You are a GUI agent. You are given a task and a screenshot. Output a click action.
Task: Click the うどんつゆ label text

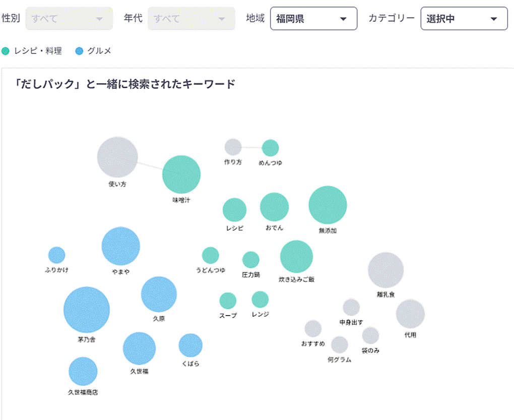211,270
